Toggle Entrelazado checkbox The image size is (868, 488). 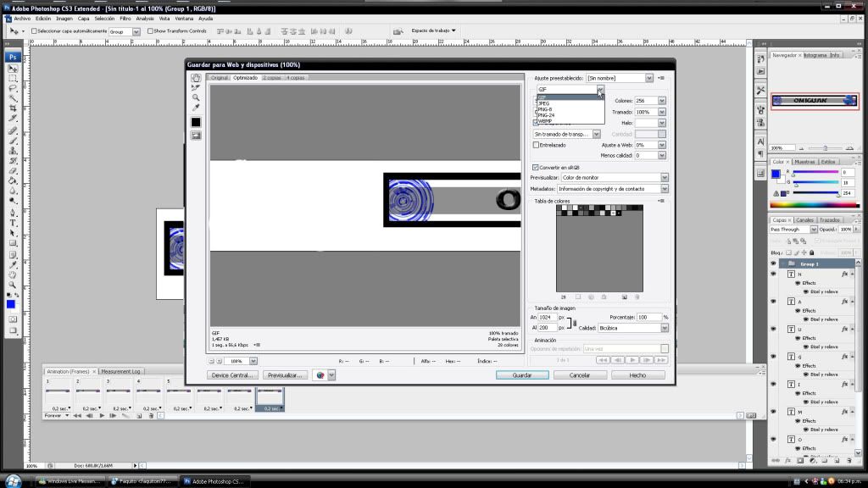pos(536,145)
